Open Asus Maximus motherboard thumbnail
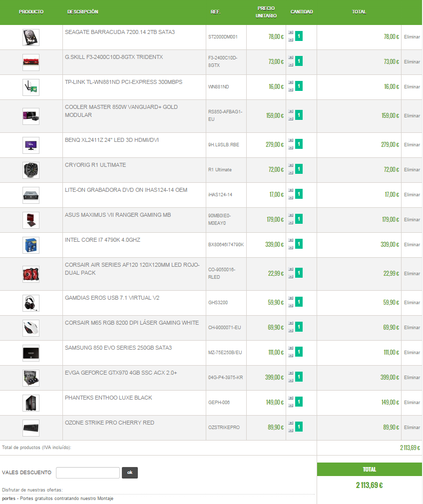 click(31, 220)
